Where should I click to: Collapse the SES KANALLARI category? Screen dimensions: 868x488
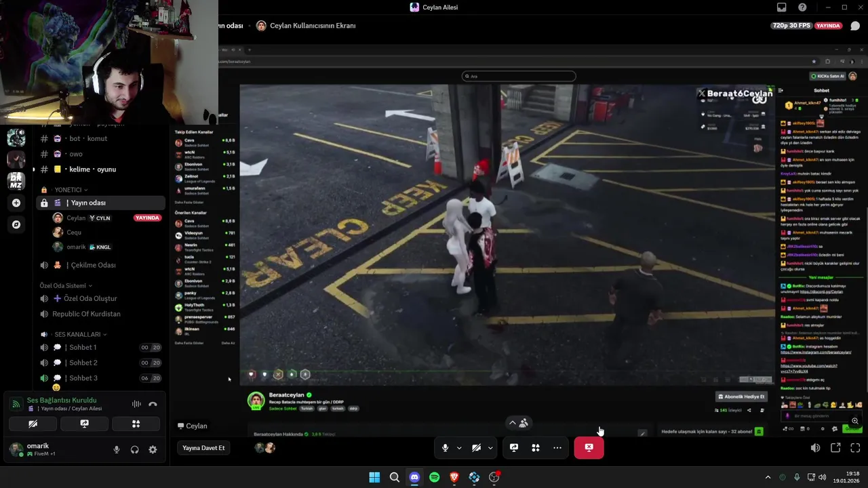pyautogui.click(x=73, y=334)
